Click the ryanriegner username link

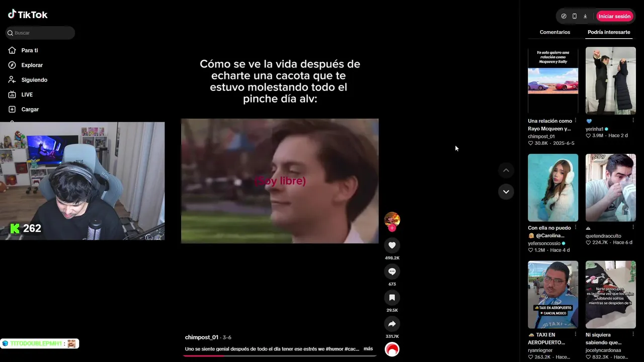click(540, 350)
